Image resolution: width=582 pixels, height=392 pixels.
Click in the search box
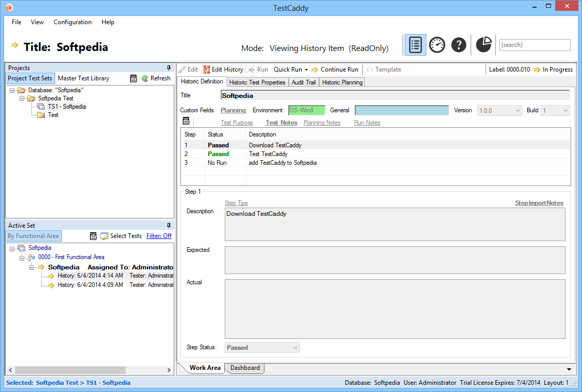point(535,45)
